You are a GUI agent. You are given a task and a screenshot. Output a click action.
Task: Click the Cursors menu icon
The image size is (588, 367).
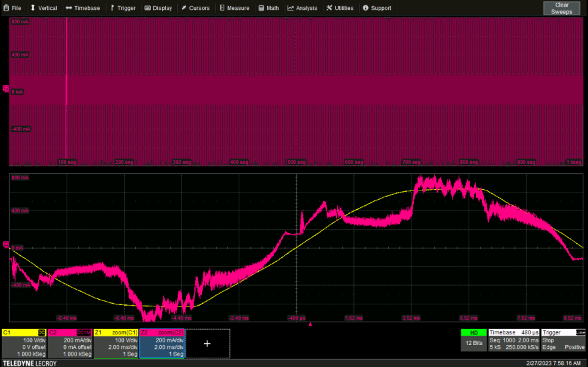pyautogui.click(x=183, y=8)
